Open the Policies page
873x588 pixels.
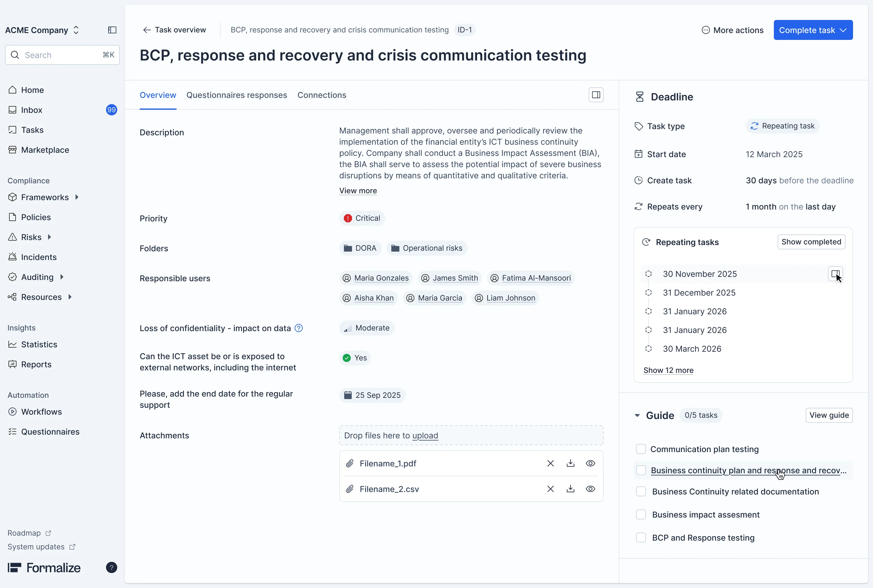click(36, 217)
